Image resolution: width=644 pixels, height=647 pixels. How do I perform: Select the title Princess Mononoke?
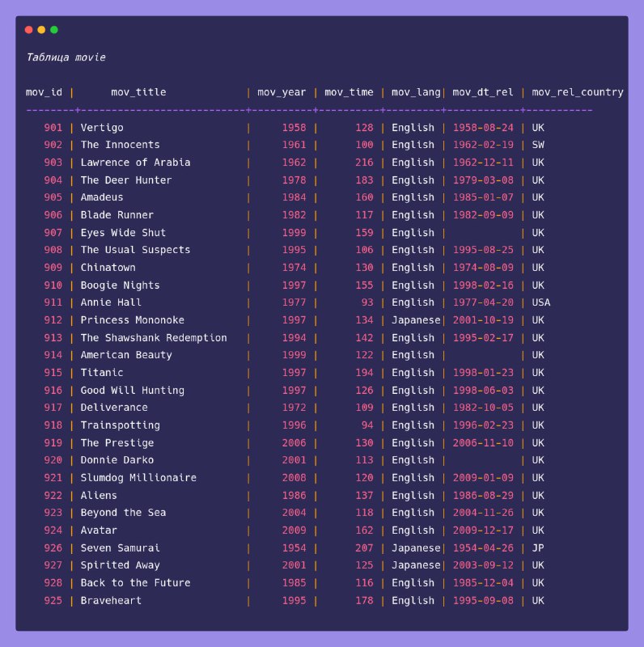click(x=133, y=320)
